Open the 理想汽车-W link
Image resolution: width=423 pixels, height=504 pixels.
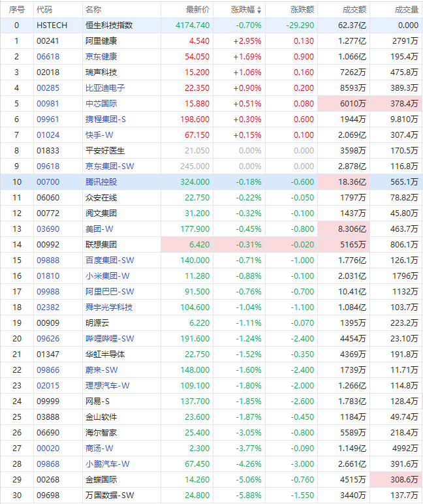pyautogui.click(x=107, y=386)
